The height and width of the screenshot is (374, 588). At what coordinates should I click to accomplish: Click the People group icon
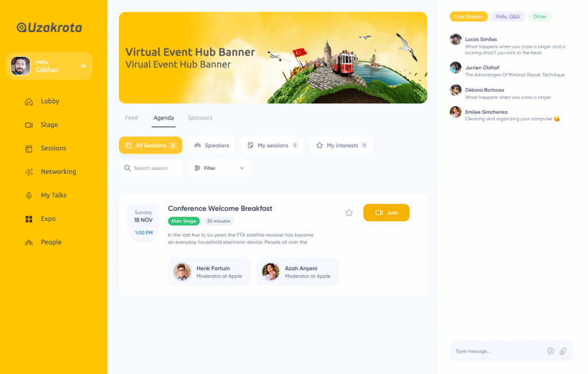[x=29, y=242]
